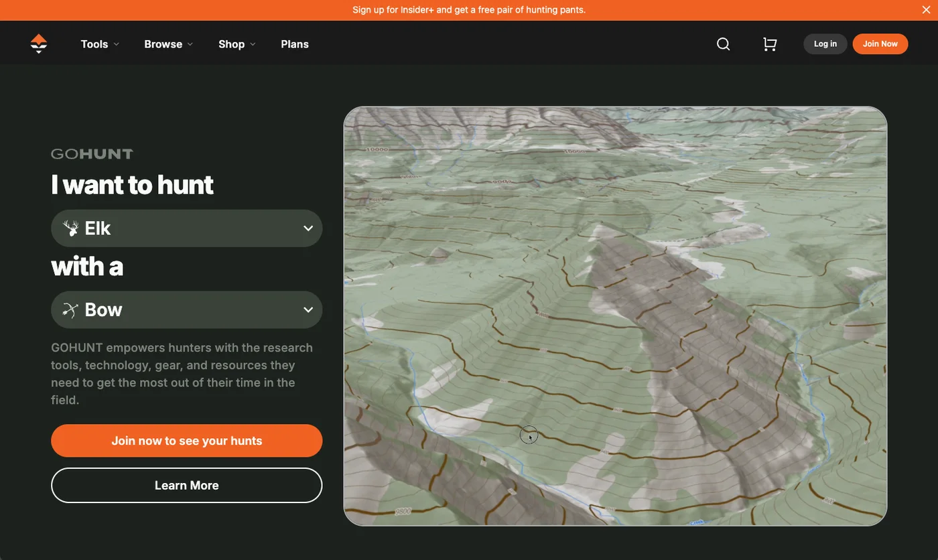938x560 pixels.
Task: Expand the Elk species dropdown
Action: (x=187, y=228)
